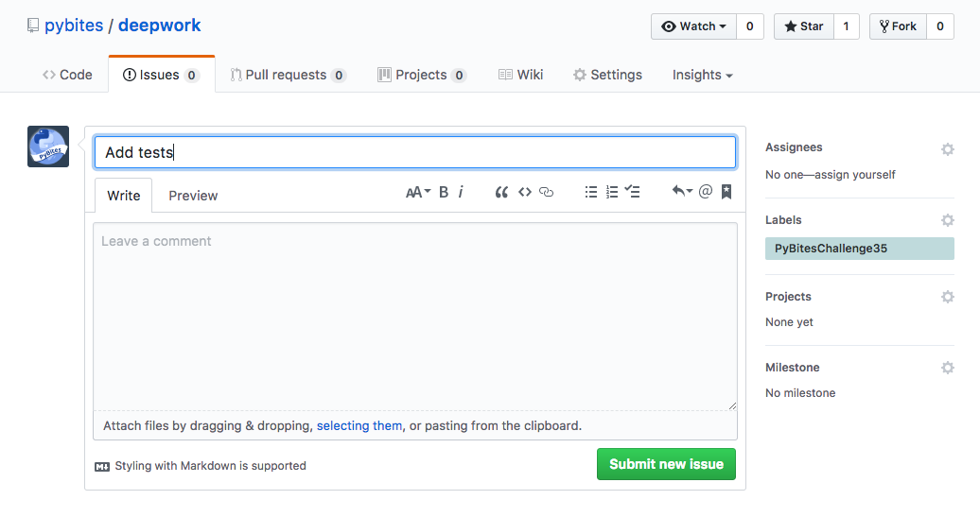980x517 pixels.
Task: Open the Assignees gear settings
Action: (948, 149)
